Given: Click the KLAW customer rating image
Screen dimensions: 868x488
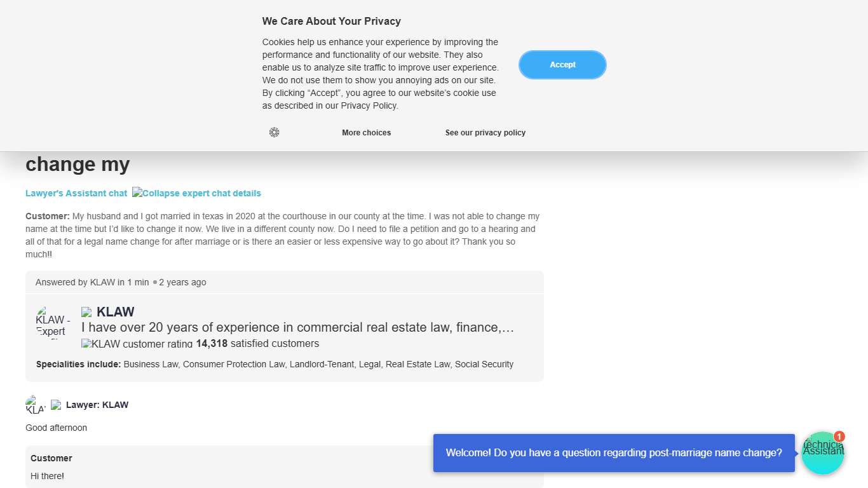Looking at the screenshot, I should click(137, 344).
